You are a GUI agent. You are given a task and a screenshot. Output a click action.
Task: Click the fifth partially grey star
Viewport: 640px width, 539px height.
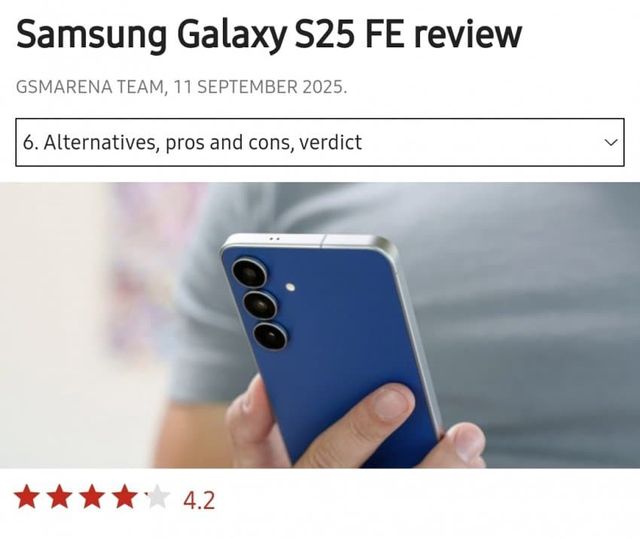click(x=157, y=497)
